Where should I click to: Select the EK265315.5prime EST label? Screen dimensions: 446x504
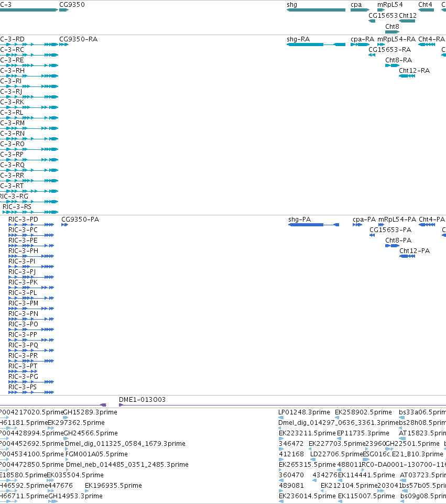[x=308, y=465]
